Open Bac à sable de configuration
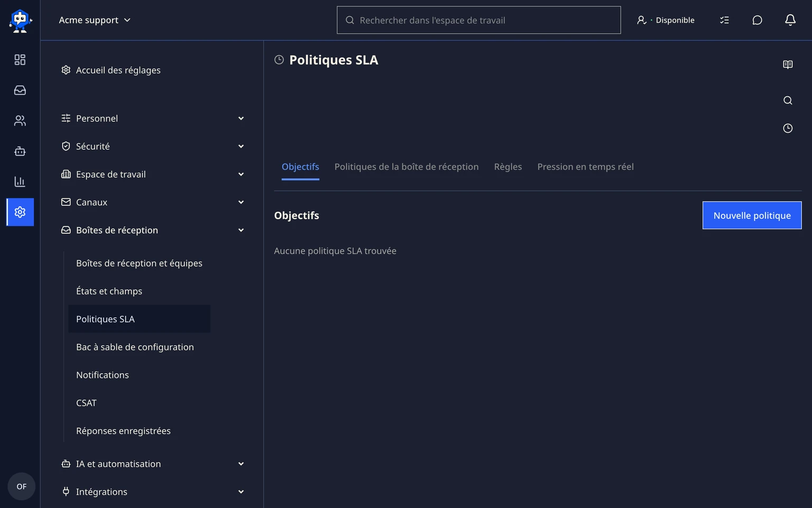Screen dimensions: 812x508 140,347
